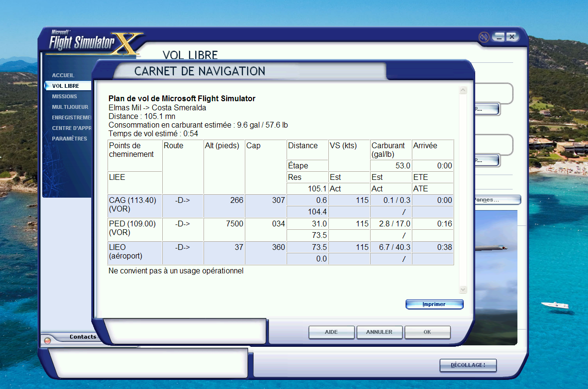Click the LIEE departure cell
Viewport: 588px width, 389px height.
click(135, 182)
